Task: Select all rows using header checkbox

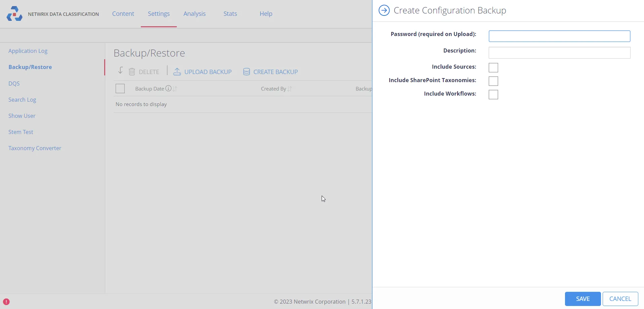Action: [x=120, y=89]
